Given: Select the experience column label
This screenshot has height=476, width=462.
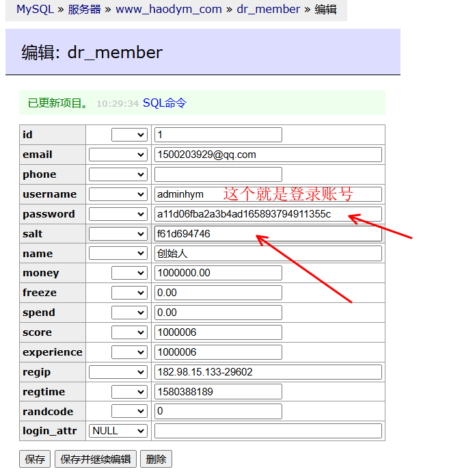Looking at the screenshot, I should (53, 352).
